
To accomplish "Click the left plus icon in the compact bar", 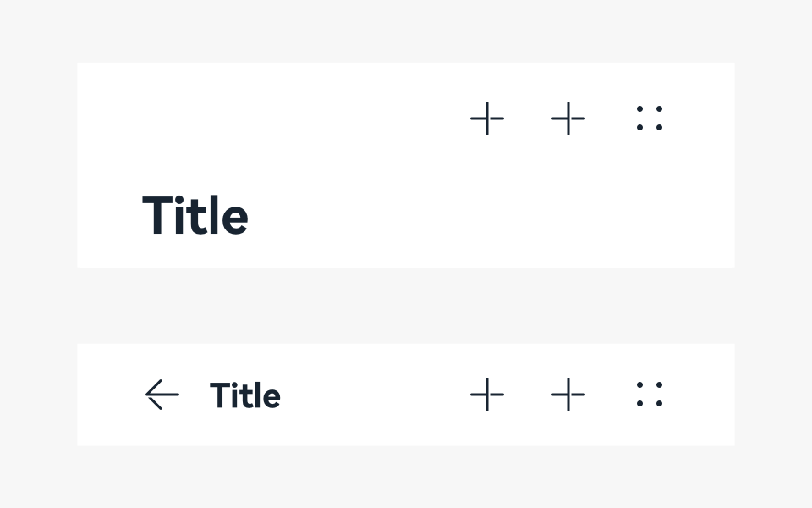I will point(487,395).
